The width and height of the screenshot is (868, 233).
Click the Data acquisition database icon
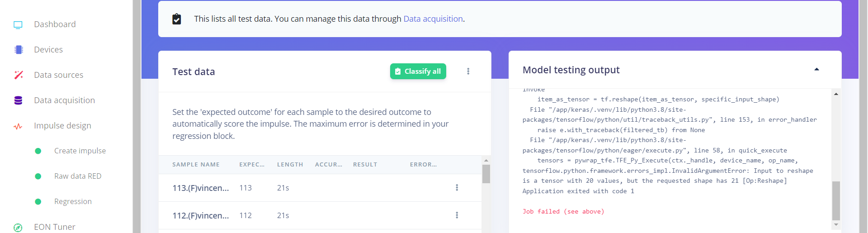pyautogui.click(x=18, y=100)
